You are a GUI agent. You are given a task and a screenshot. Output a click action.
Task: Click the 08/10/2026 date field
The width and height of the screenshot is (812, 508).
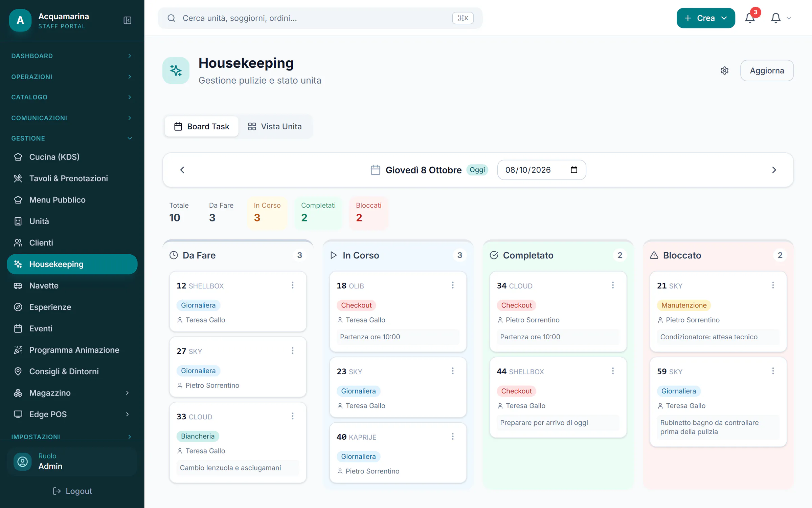click(x=541, y=170)
